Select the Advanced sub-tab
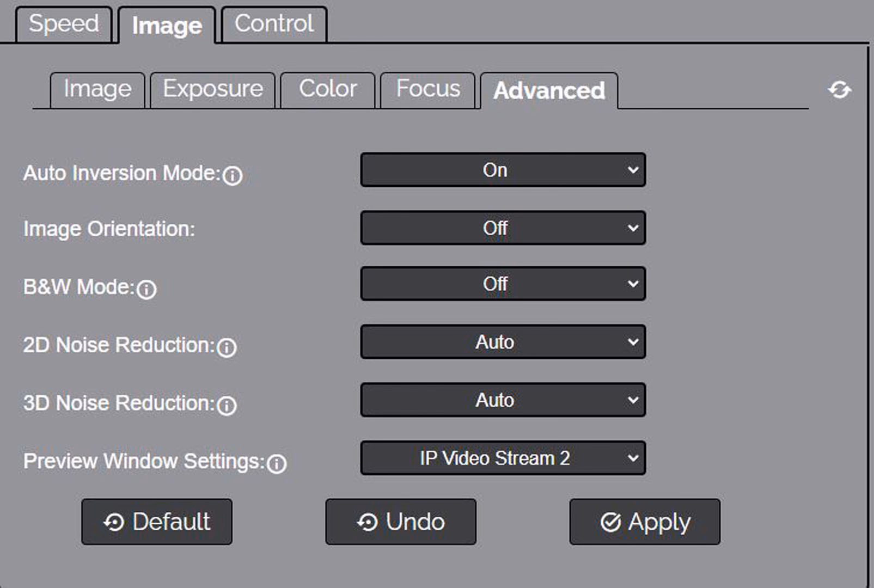Viewport: 874px width, 588px height. (x=549, y=91)
